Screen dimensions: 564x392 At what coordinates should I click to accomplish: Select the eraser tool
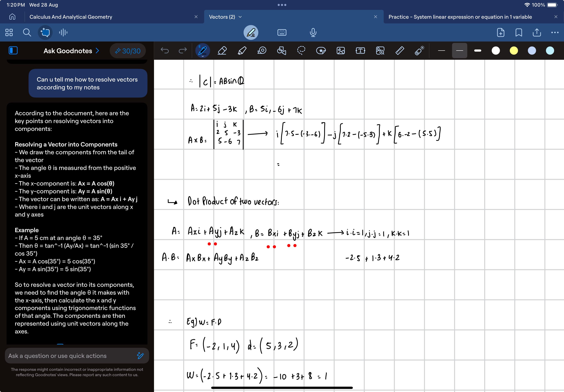[222, 51]
